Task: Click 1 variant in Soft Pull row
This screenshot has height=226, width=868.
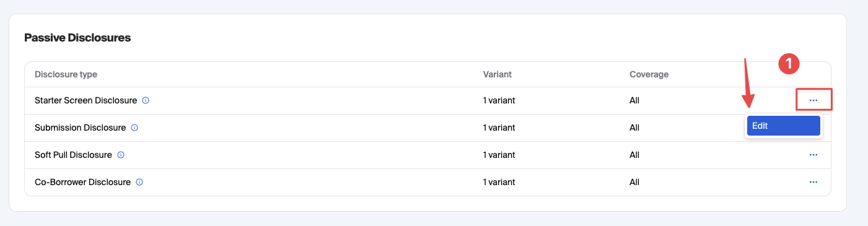Action: pos(499,155)
